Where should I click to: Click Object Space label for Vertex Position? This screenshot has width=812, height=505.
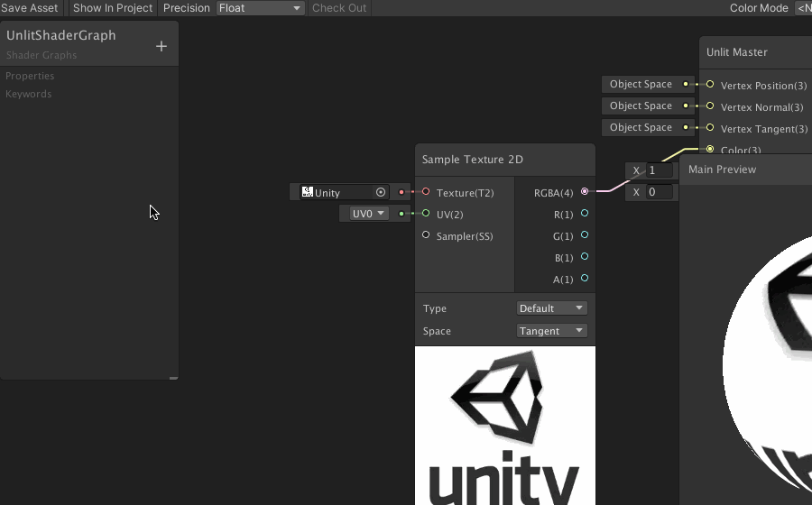click(641, 84)
